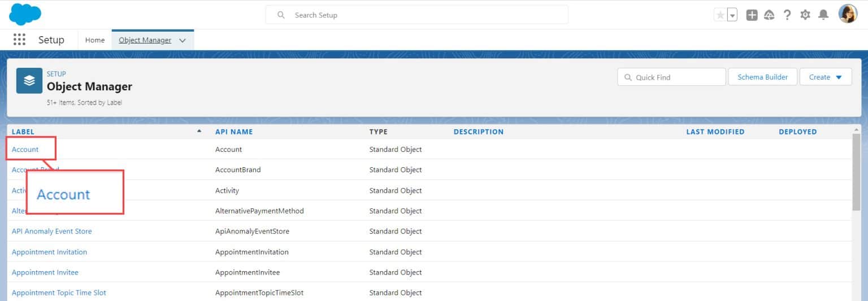The height and width of the screenshot is (301, 868).
Task: Expand the Object Manager tab chevron
Action: (183, 41)
